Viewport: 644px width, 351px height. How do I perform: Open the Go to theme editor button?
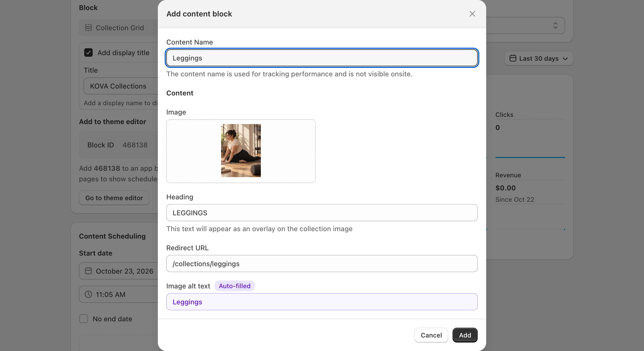[114, 198]
